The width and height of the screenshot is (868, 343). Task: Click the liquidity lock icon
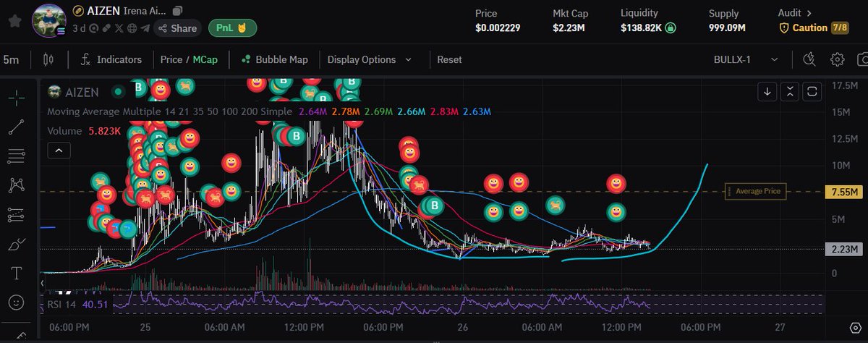(671, 28)
